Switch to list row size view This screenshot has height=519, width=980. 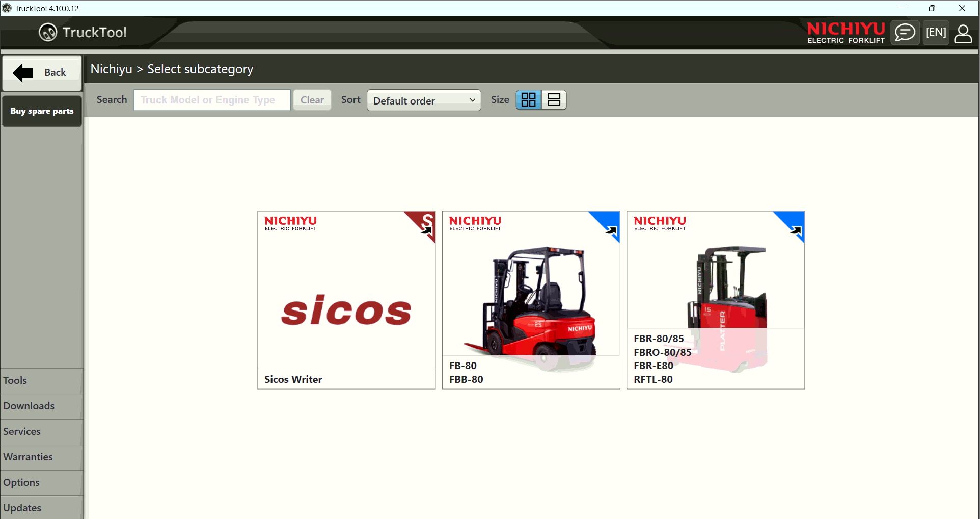coord(554,100)
